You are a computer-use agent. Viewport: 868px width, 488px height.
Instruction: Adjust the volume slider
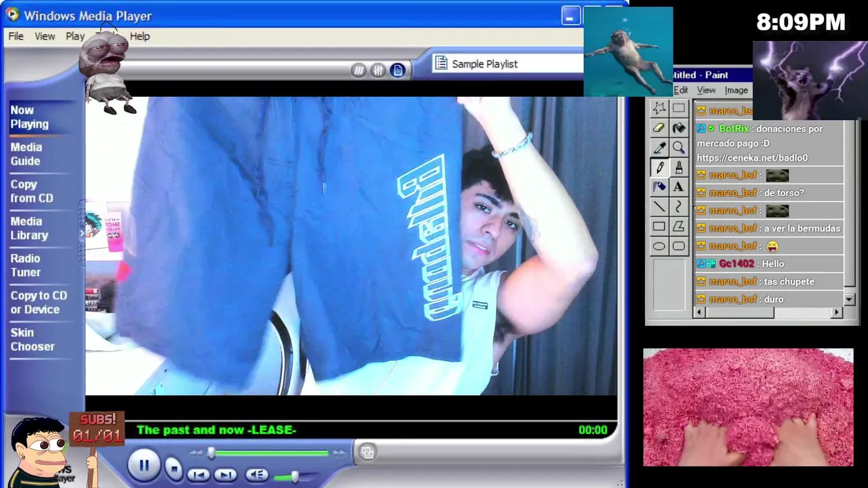pyautogui.click(x=295, y=477)
